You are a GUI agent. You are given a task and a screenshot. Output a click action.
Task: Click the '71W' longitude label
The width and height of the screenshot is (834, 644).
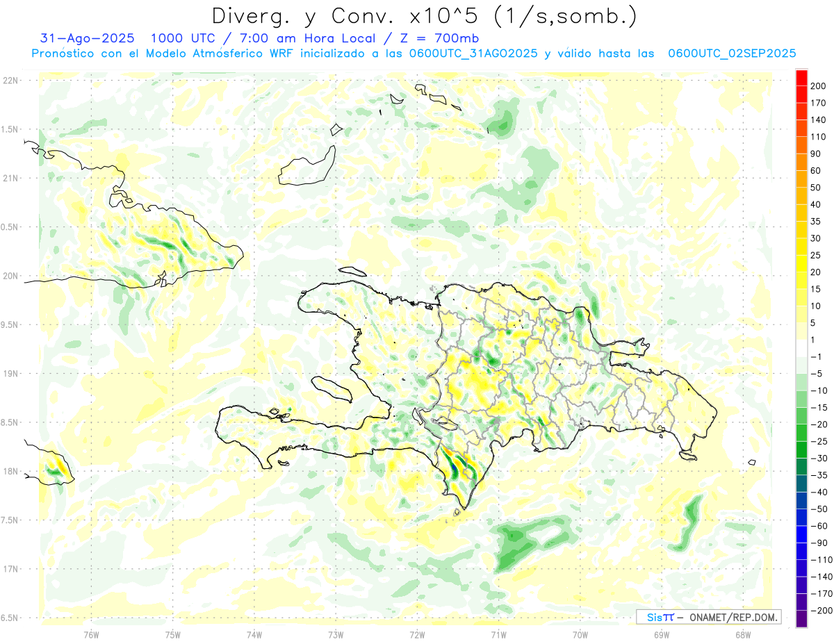pyautogui.click(x=498, y=634)
